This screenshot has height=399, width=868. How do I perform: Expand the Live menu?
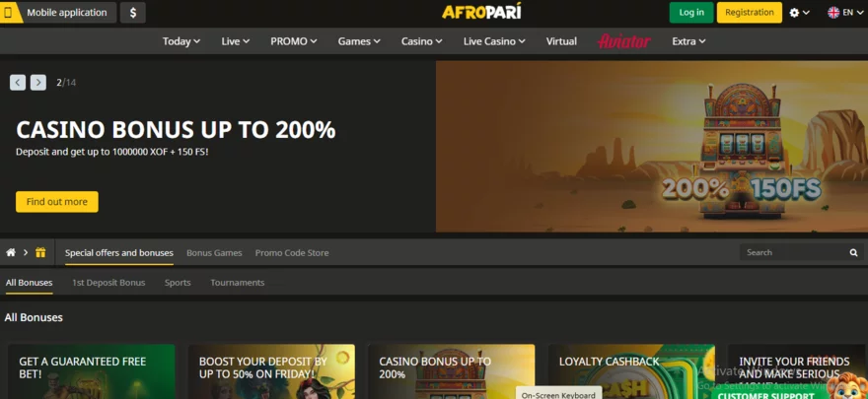click(x=236, y=41)
